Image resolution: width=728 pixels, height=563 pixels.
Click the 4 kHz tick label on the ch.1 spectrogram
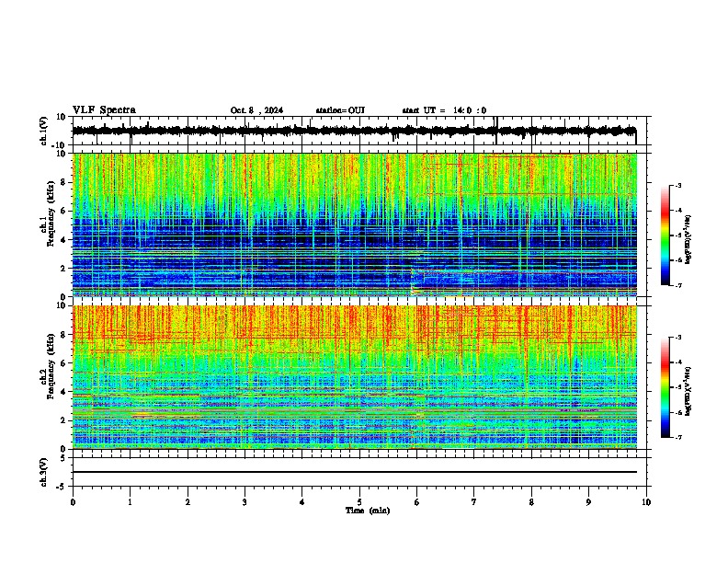click(x=63, y=240)
